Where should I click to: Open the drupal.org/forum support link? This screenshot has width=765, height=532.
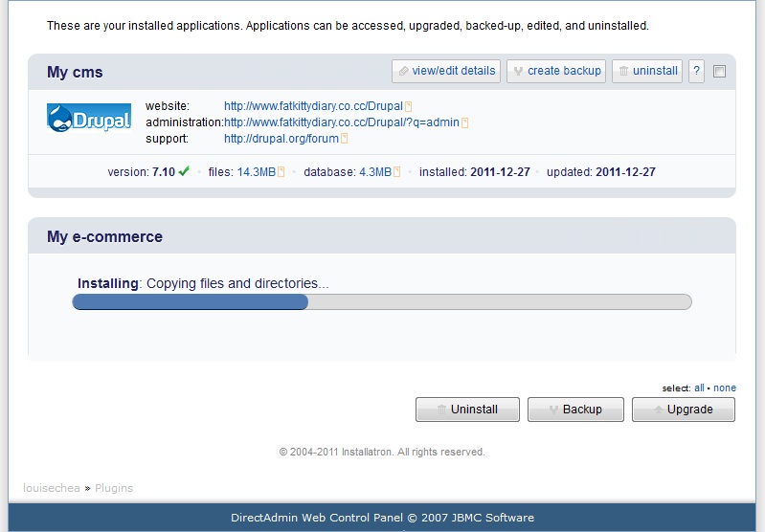281,139
